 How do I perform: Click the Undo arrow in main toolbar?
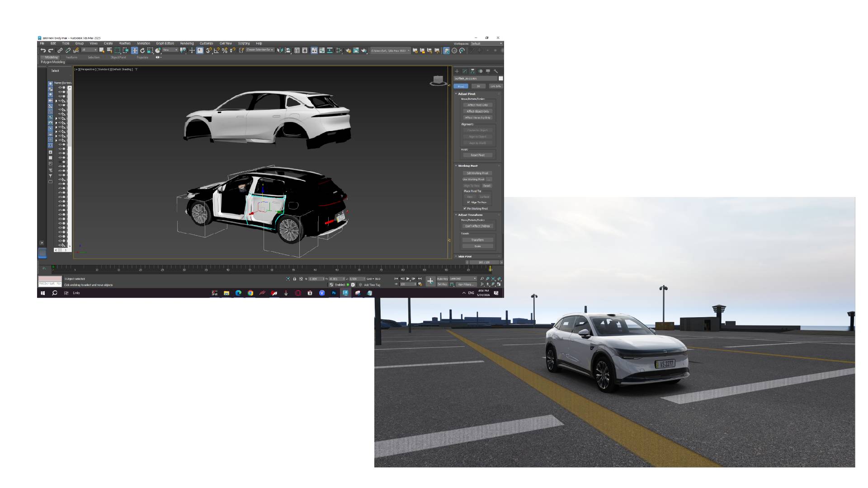43,50
